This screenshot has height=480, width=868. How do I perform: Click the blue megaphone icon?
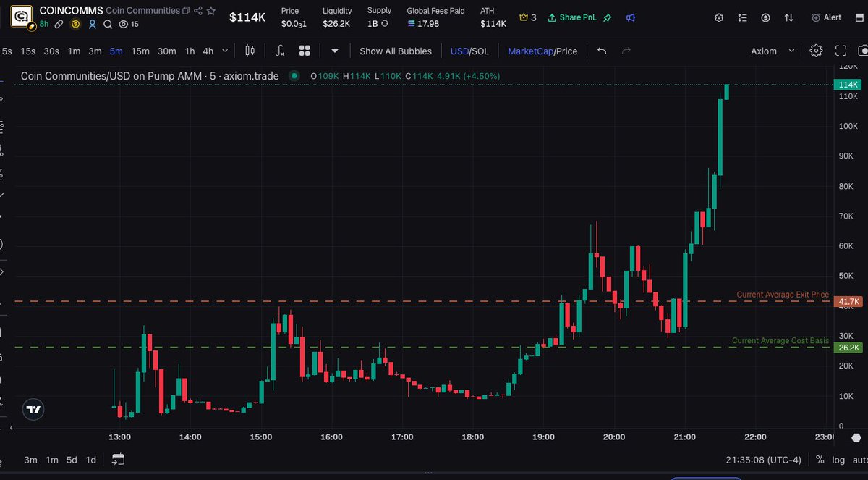[631, 17]
